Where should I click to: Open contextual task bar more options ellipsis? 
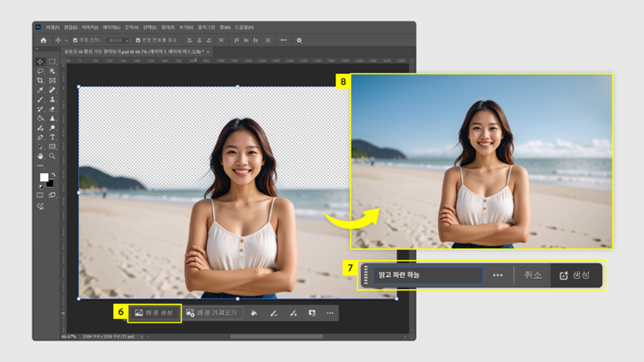[331, 313]
